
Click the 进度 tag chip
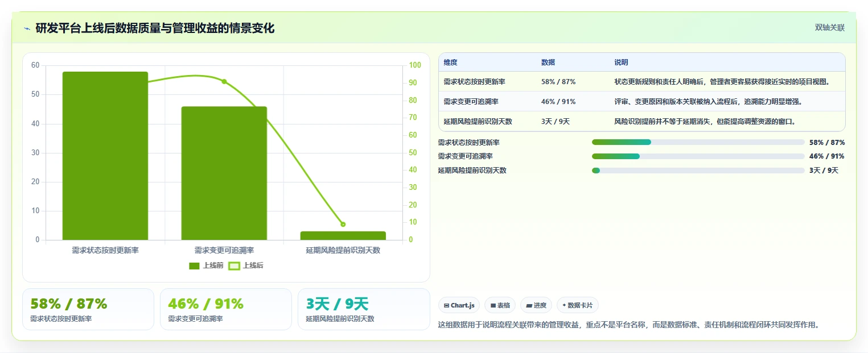536,305
